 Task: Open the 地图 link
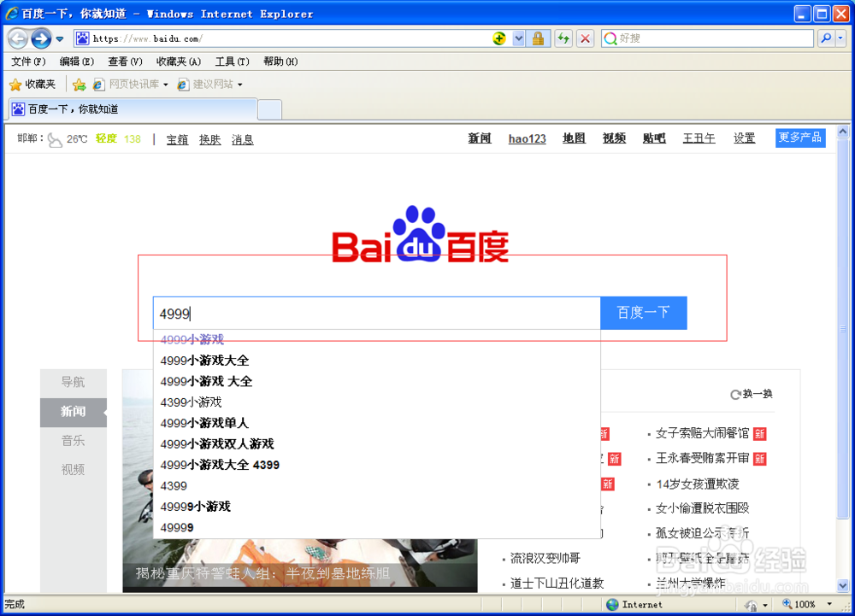point(575,138)
